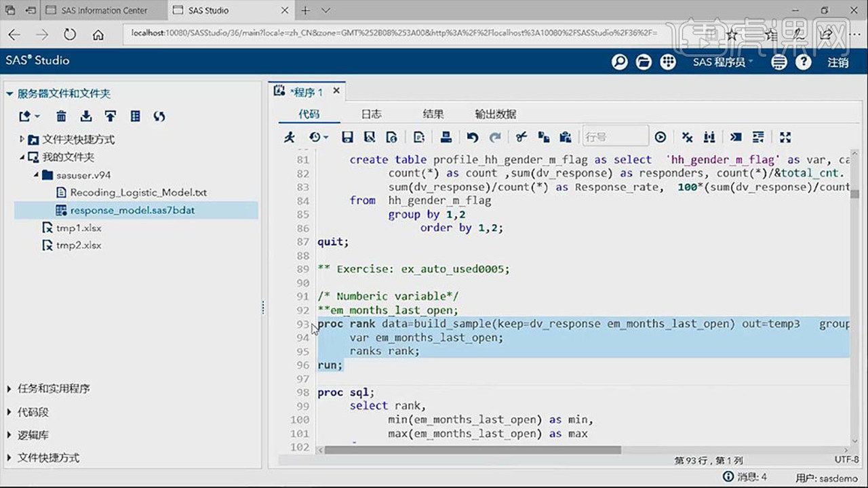Select tmp1.xlsx in the file tree
This screenshot has height=488, width=868.
pos(79,228)
